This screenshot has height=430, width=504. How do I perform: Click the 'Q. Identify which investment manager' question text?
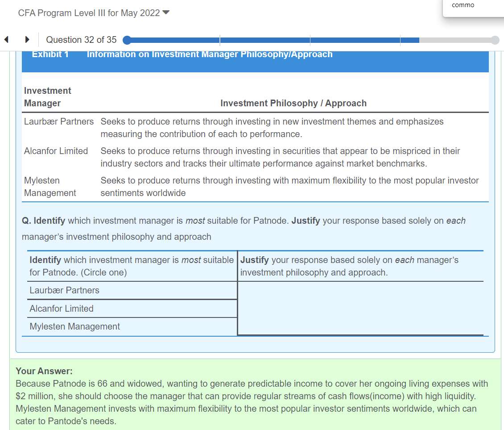[x=244, y=229]
